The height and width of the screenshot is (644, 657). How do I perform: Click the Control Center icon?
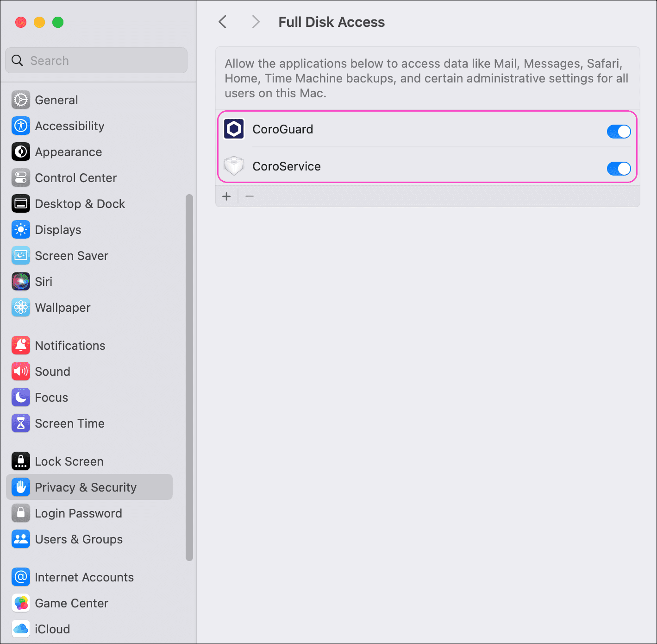point(20,177)
